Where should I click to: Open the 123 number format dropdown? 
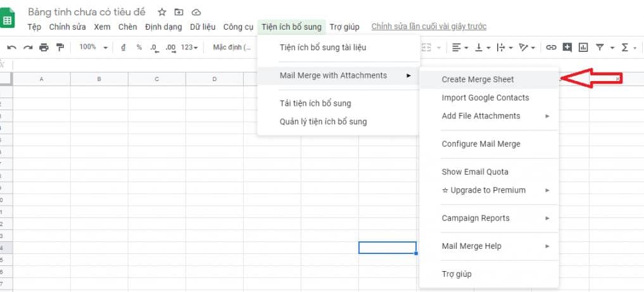pos(189,48)
